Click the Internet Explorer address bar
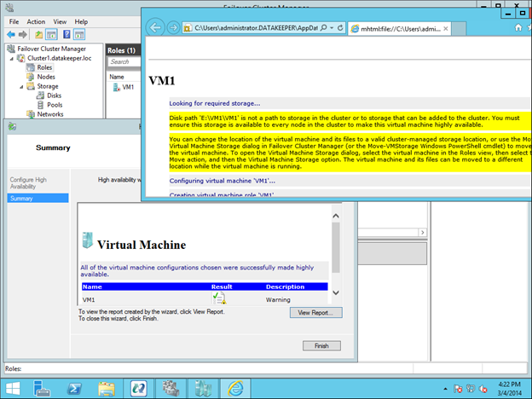 257,28
